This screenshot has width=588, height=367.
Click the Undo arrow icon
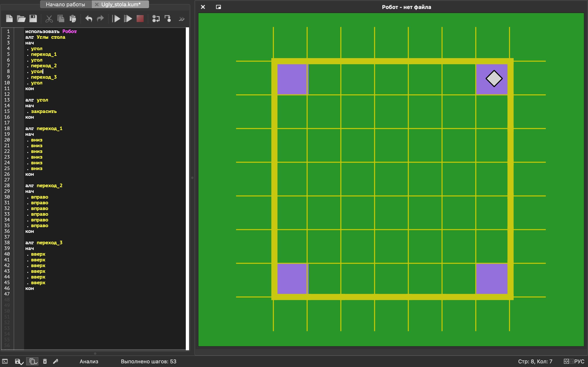tap(89, 19)
